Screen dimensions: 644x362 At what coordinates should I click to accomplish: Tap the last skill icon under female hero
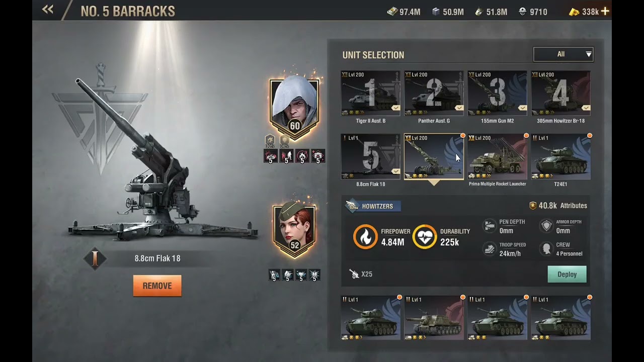pos(314,275)
